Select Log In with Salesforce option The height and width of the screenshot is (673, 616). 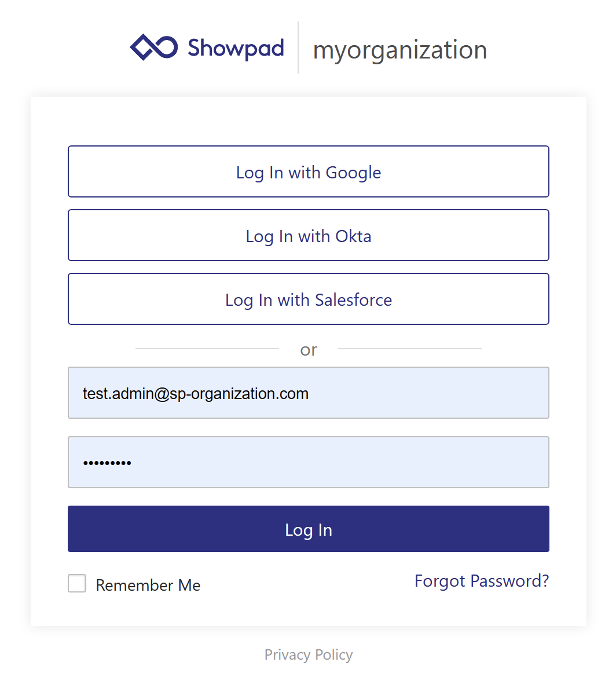[308, 299]
